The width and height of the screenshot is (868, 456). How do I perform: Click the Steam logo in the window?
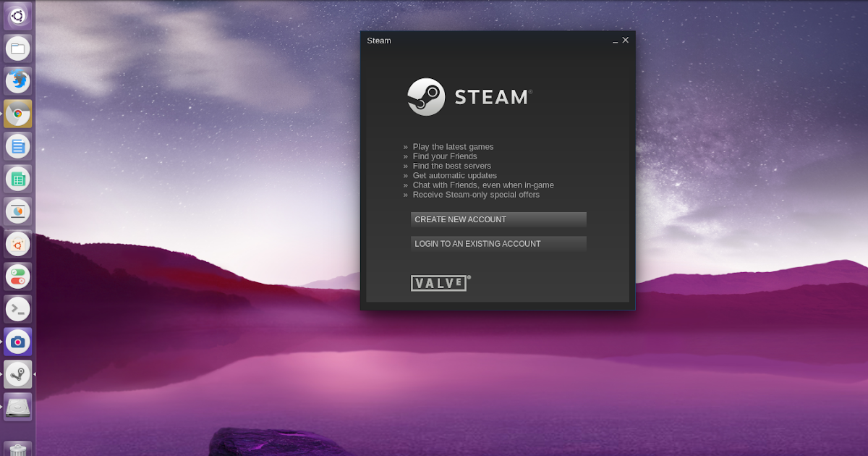(x=469, y=97)
